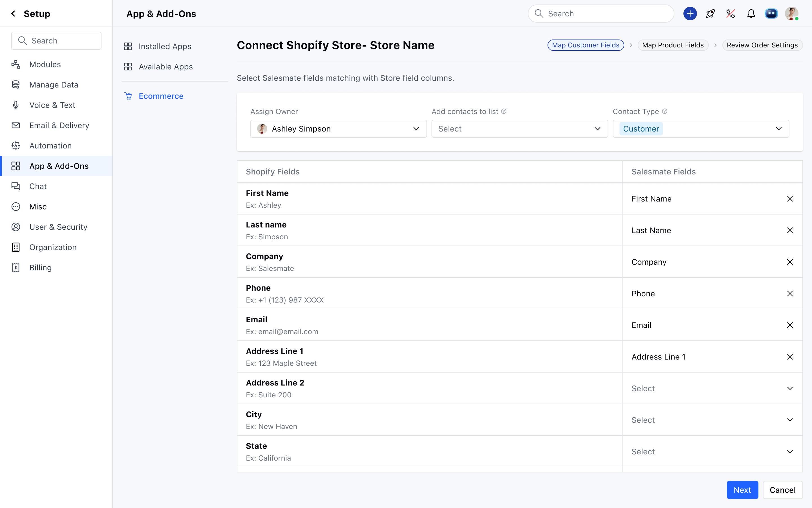This screenshot has width=812, height=508.
Task: Remove First Name field mapping
Action: coord(790,199)
